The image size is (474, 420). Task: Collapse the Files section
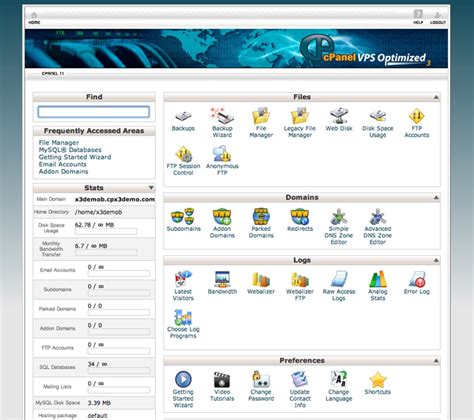tap(436, 97)
